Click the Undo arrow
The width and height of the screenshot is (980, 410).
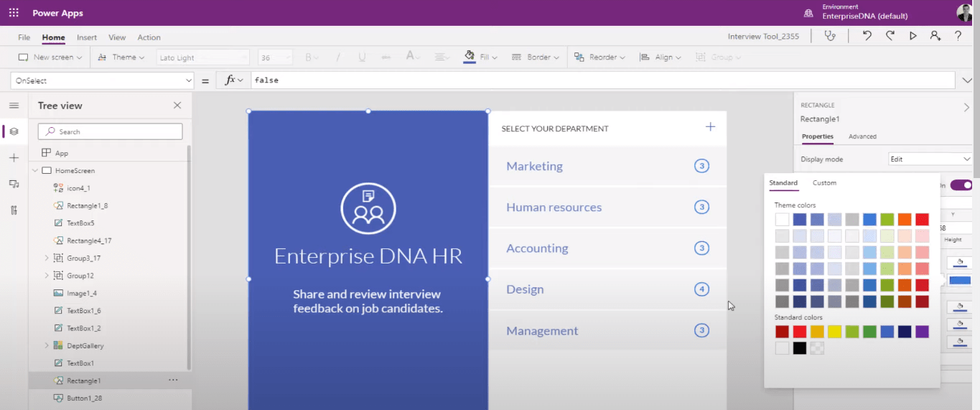[x=867, y=36]
